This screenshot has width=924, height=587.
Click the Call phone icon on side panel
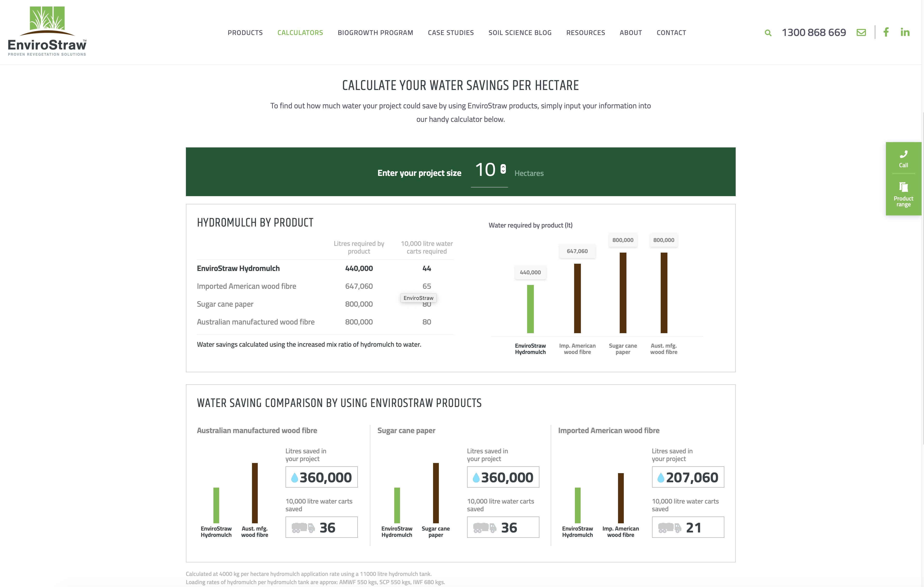903,154
